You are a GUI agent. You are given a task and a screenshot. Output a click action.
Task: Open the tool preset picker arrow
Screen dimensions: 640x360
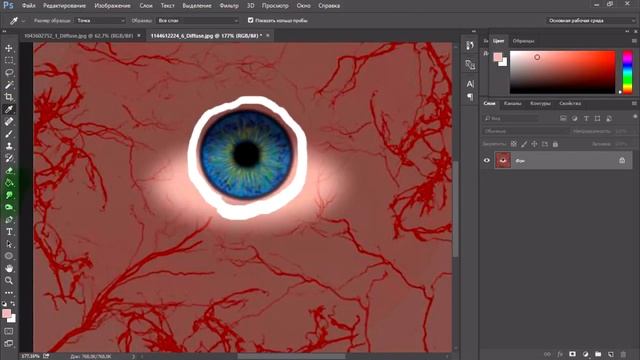tap(23, 20)
